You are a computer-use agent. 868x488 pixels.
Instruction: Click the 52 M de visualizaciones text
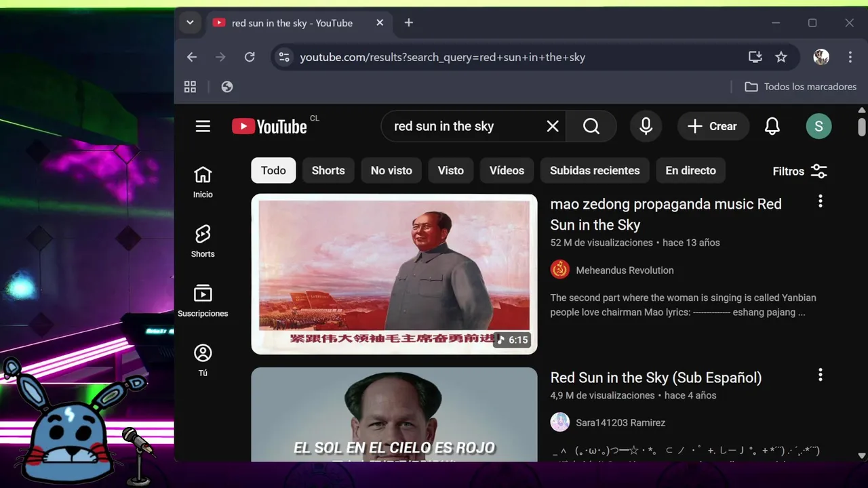[x=601, y=243]
